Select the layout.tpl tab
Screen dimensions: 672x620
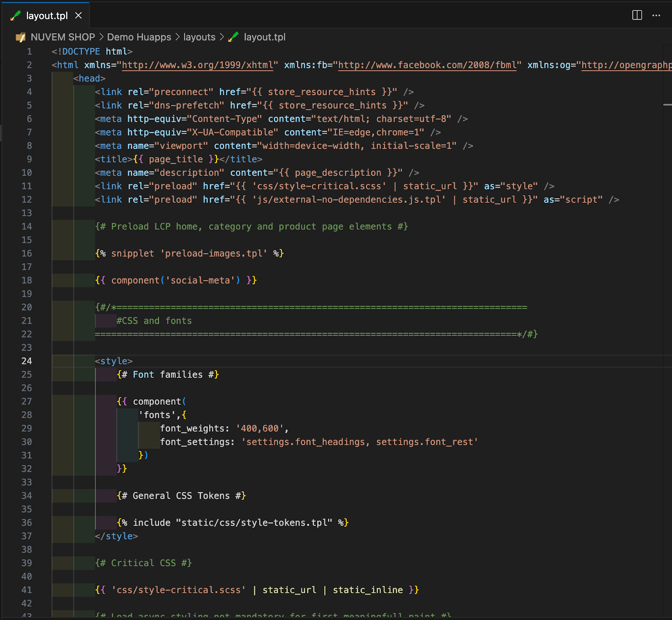[x=47, y=16]
